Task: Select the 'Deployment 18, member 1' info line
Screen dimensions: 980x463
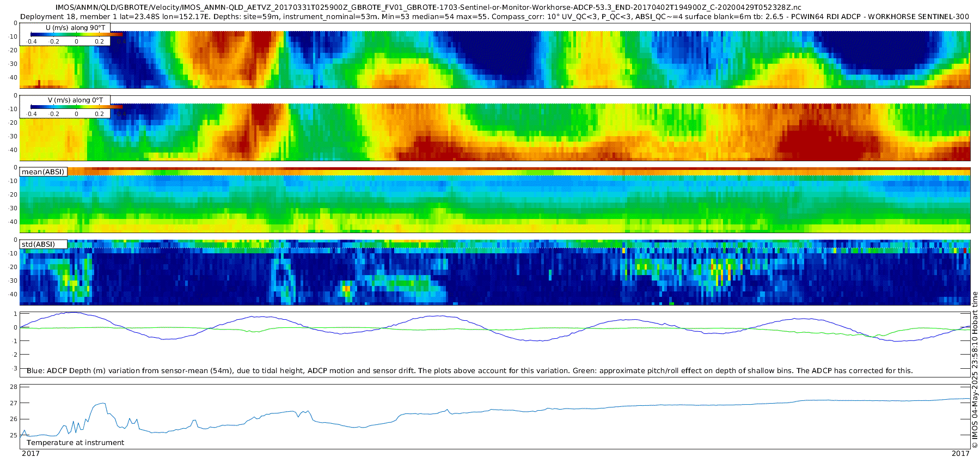Action: coord(494,16)
